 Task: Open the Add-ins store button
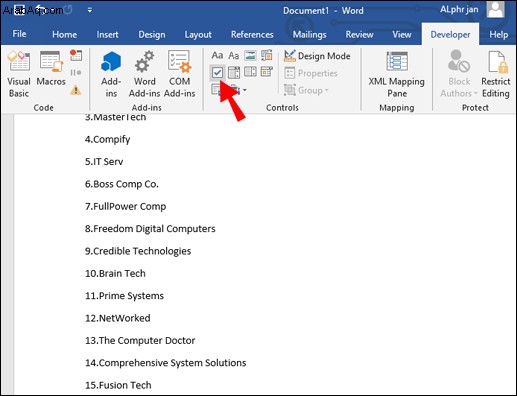click(x=111, y=74)
